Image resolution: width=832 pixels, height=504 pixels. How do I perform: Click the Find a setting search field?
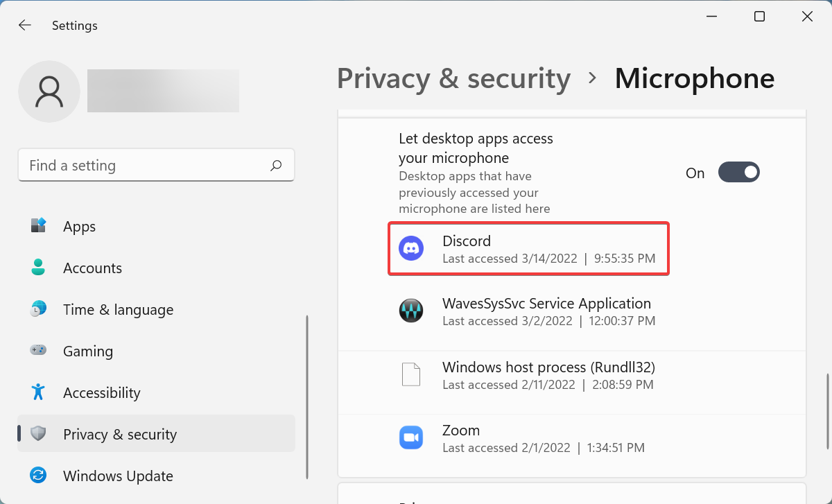[139, 165]
